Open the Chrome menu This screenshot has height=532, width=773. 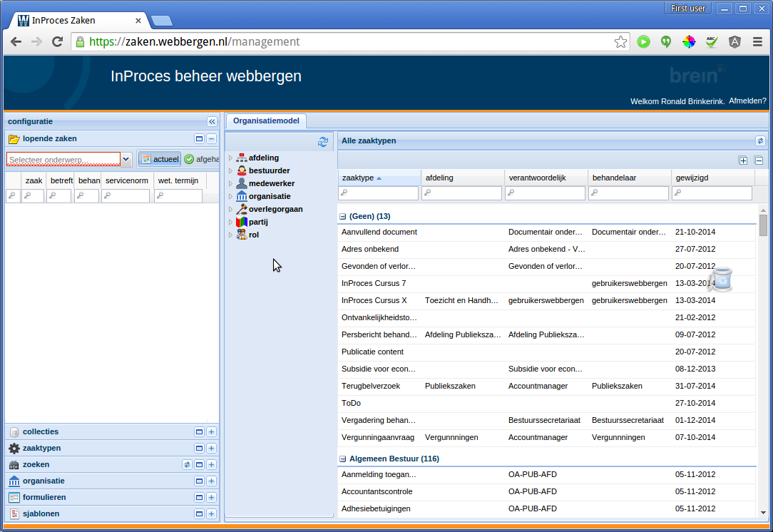[x=758, y=42]
